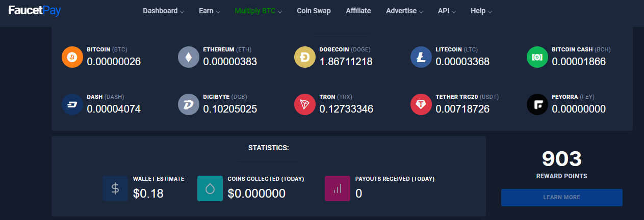The height and width of the screenshot is (220, 644).
Task: Click the TRON (TRX) label
Action: (336, 97)
